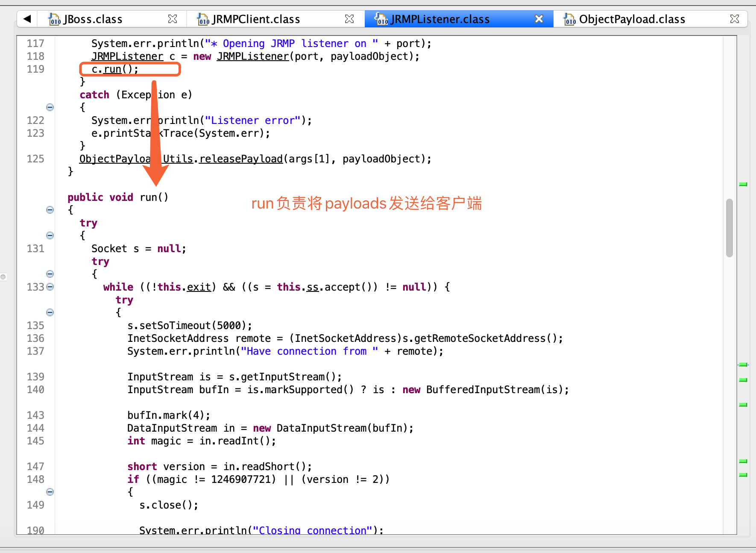The image size is (756, 553).
Task: Click the binary class icon on JRMPClient.class tab
Action: coord(202,19)
